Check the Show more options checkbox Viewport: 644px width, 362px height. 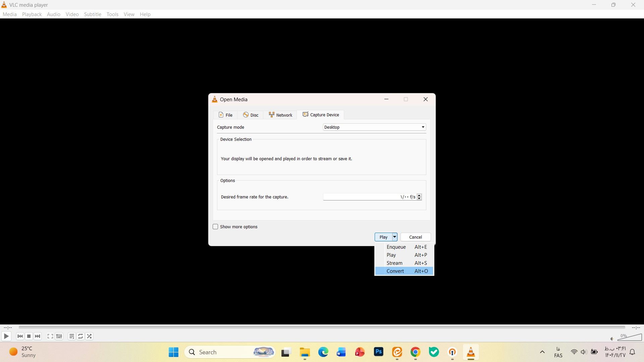(x=215, y=227)
